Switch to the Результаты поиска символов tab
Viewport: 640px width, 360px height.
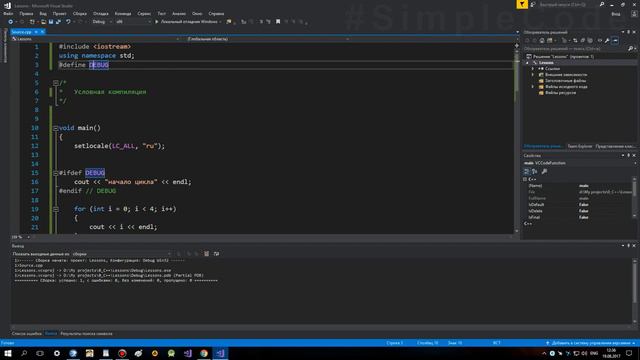pyautogui.click(x=86, y=334)
